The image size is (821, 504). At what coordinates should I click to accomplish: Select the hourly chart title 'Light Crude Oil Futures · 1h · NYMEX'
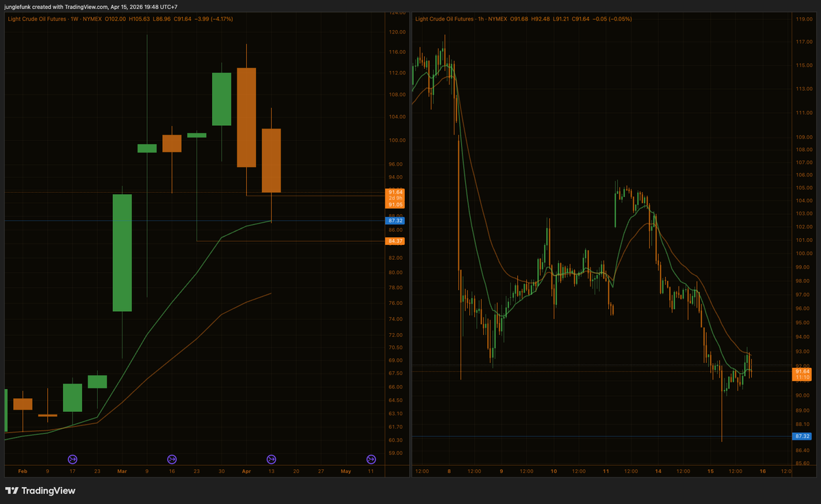pos(461,19)
